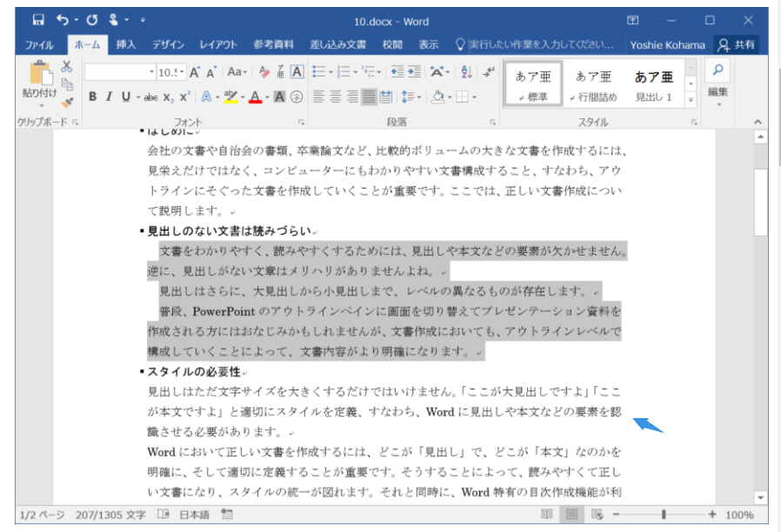The height and width of the screenshot is (532, 781).
Task: Apply strikethrough formatting
Action: pyautogui.click(x=150, y=97)
